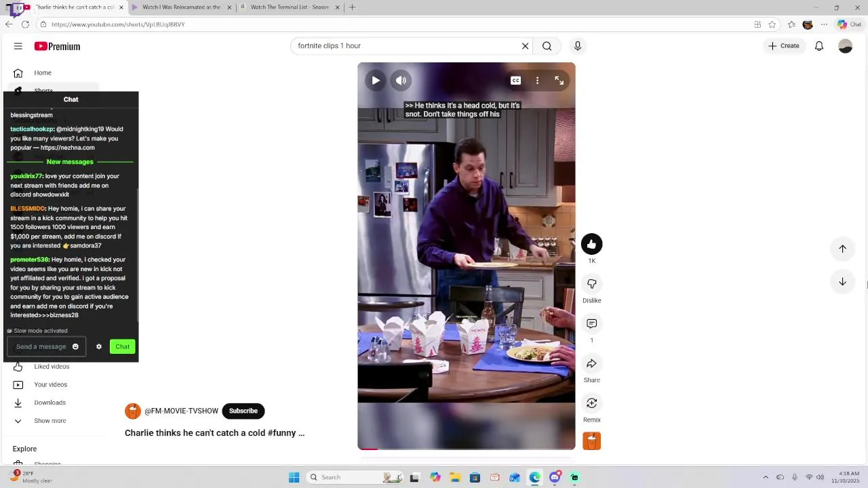This screenshot has width=868, height=488.
Task: Expand Show more in the sidebar
Action: tap(51, 421)
